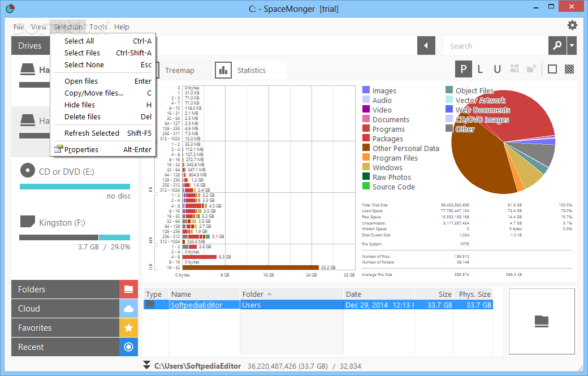Open the search options dropdown arrow
The height and width of the screenshot is (376, 588).
pos(572,46)
